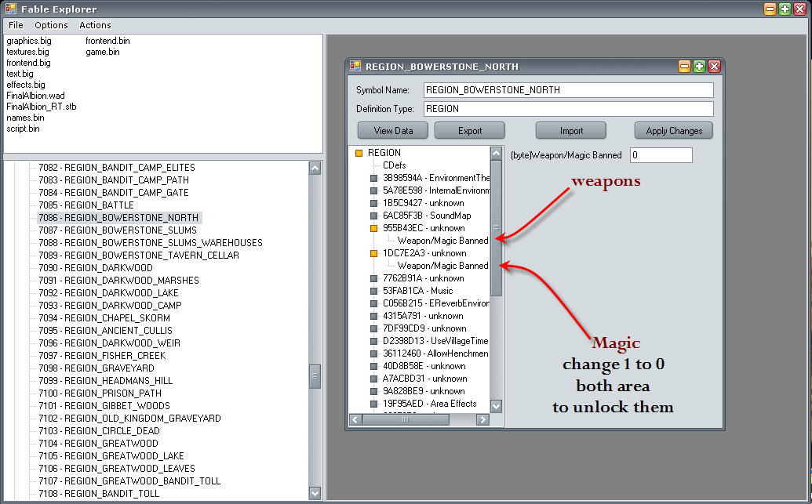The image size is (812, 504).
Task: Select first Weapon/Magic Banned child entry
Action: (442, 241)
